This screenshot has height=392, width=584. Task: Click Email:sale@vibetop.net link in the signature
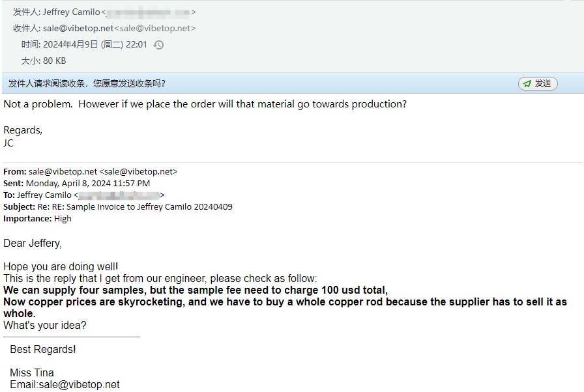click(65, 384)
